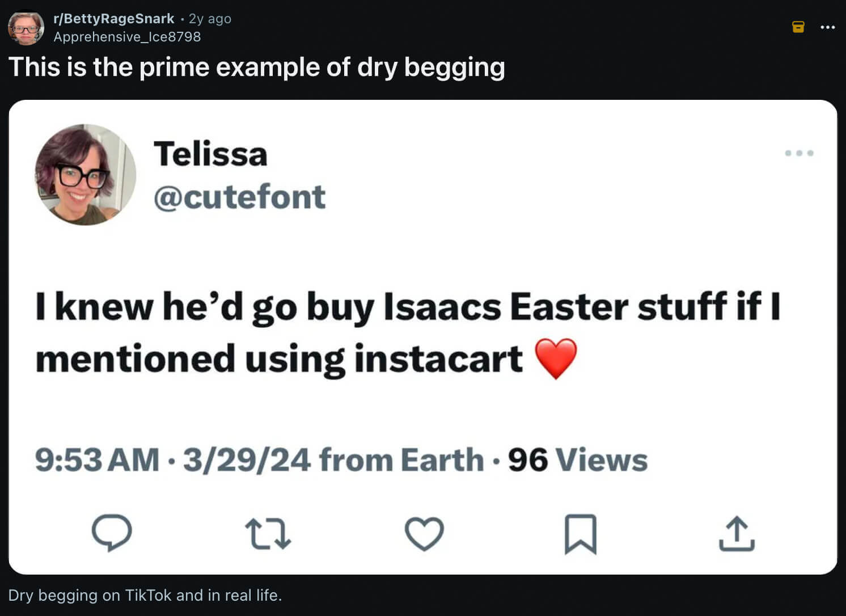Open the r/BettyRageSnark community link
The image size is (846, 616).
(x=113, y=19)
